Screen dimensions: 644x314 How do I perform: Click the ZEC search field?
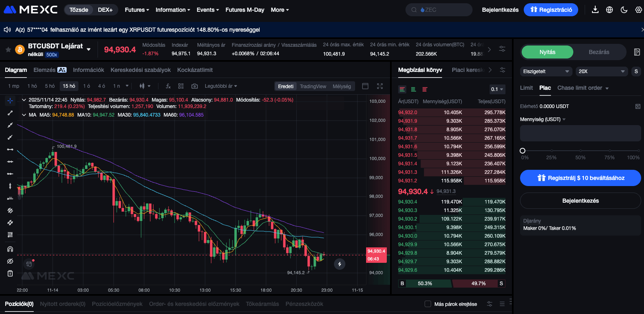point(439,10)
